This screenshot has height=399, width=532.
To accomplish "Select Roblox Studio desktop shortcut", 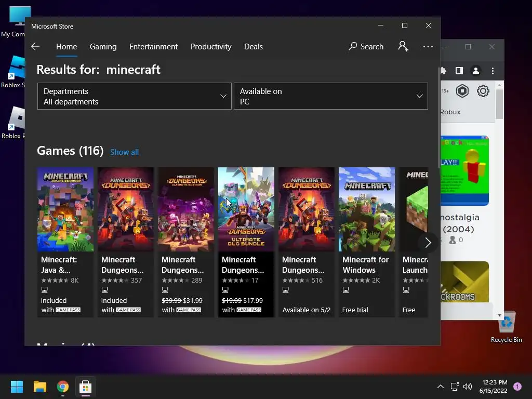I will click(x=14, y=72).
